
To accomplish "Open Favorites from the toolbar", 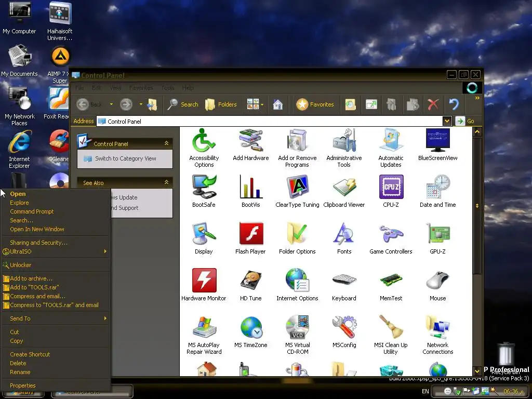I will (315, 104).
